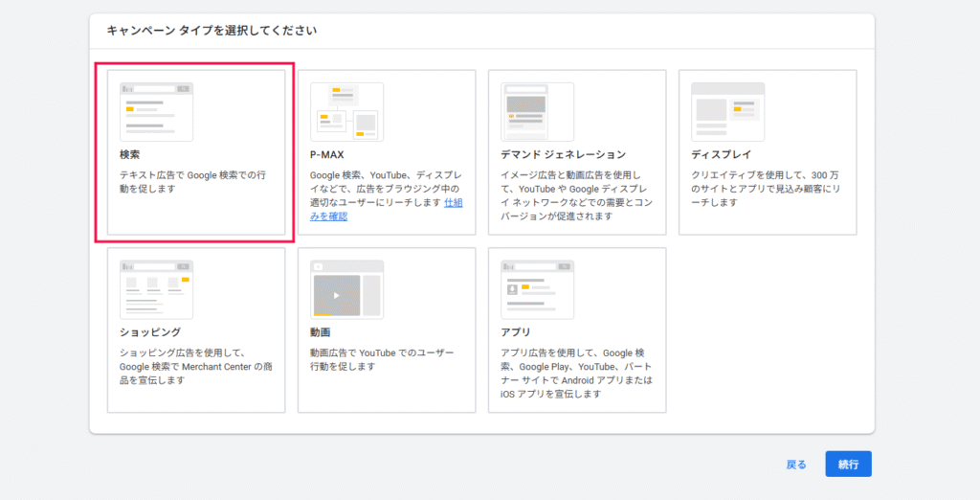Choose the ディスプレイ campaign title
The width and height of the screenshot is (980, 500).
(x=722, y=154)
